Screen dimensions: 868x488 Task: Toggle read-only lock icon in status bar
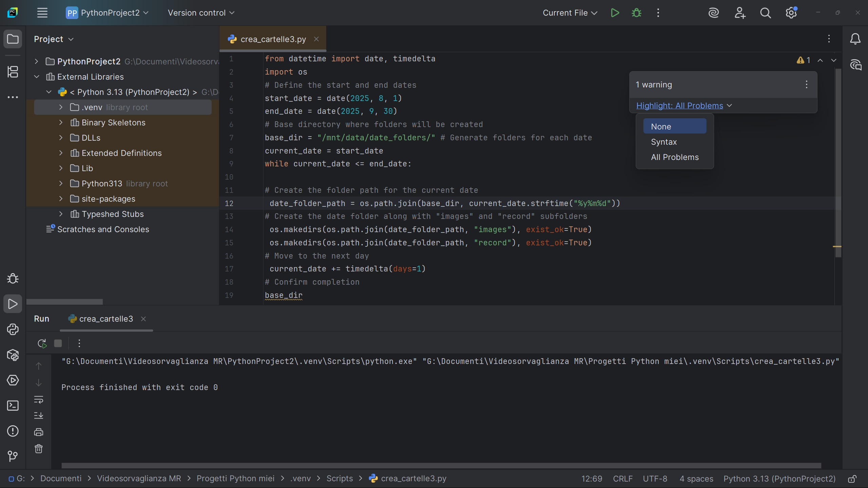852,479
